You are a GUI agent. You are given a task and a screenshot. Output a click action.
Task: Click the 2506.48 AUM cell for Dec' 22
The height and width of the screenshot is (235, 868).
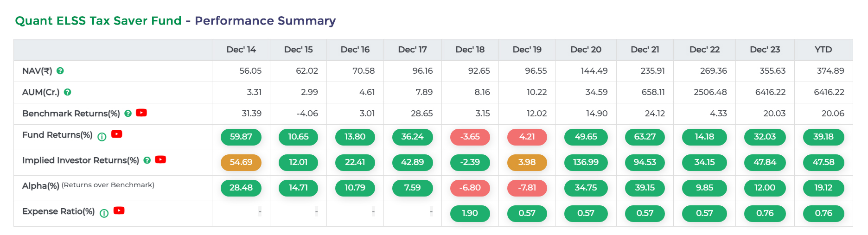point(710,92)
